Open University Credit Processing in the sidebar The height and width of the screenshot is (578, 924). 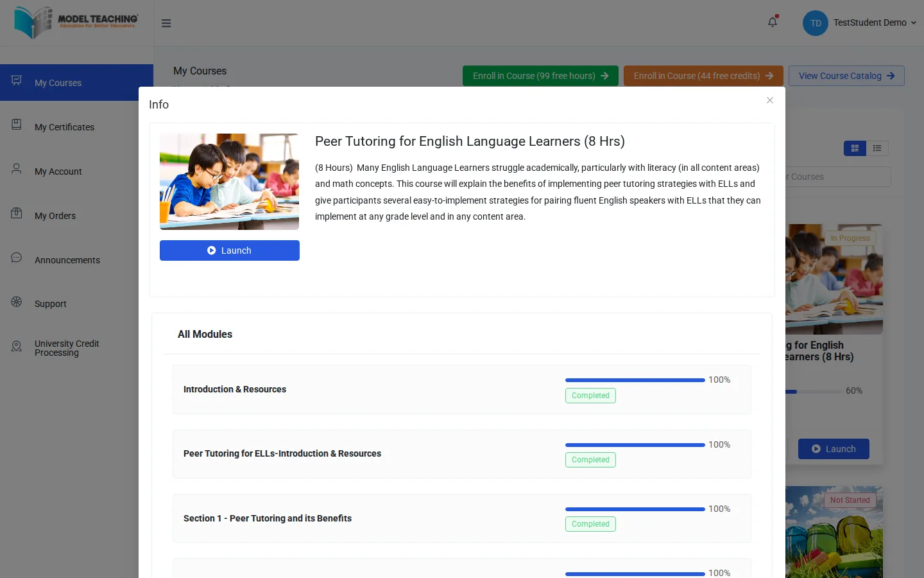[x=76, y=348]
